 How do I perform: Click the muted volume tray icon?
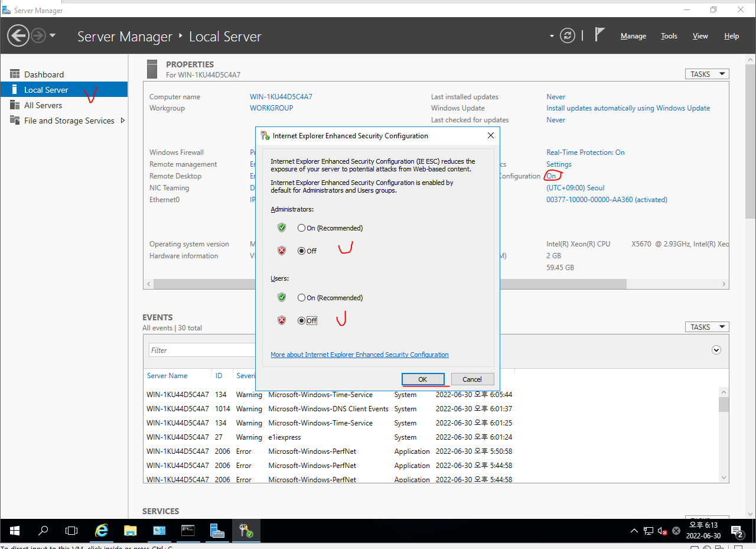pos(663,531)
